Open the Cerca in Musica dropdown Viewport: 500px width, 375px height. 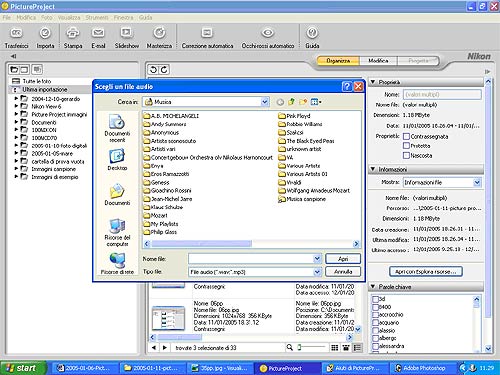coord(265,102)
